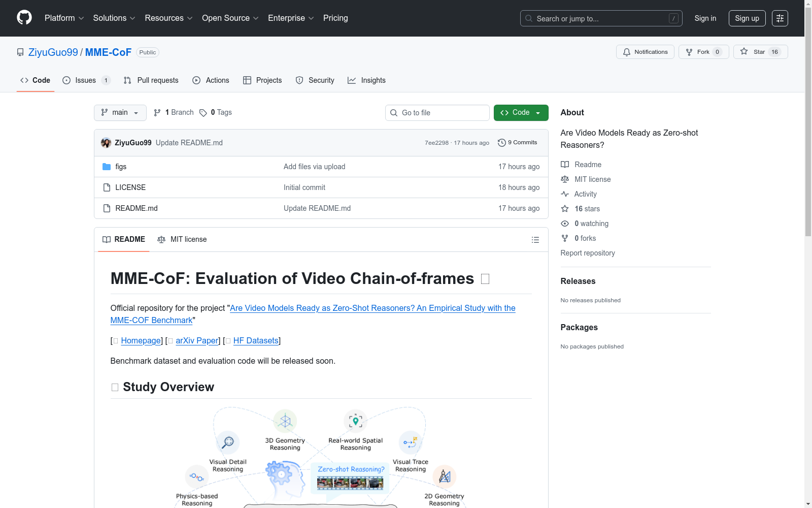This screenshot has height=508, width=812.
Task: Open the Update README.md latest commit message
Action: (x=189, y=143)
